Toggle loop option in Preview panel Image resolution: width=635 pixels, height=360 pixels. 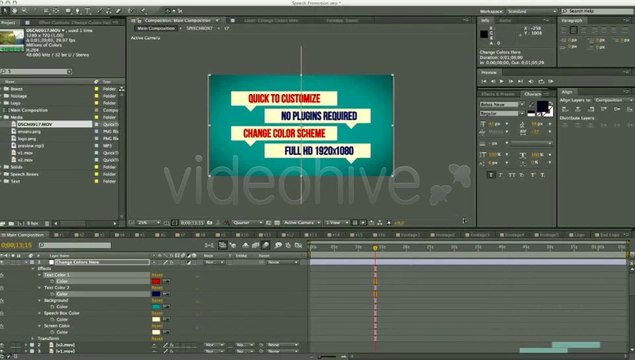541,81
